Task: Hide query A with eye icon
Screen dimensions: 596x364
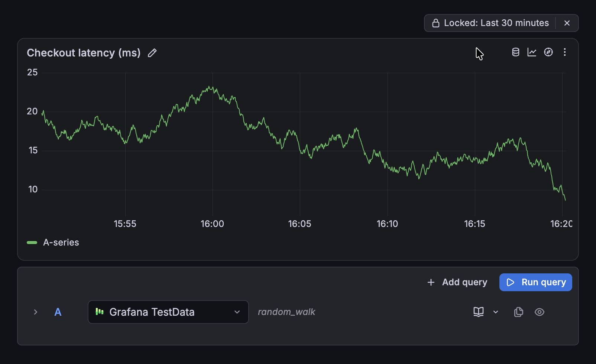Action: click(x=540, y=312)
